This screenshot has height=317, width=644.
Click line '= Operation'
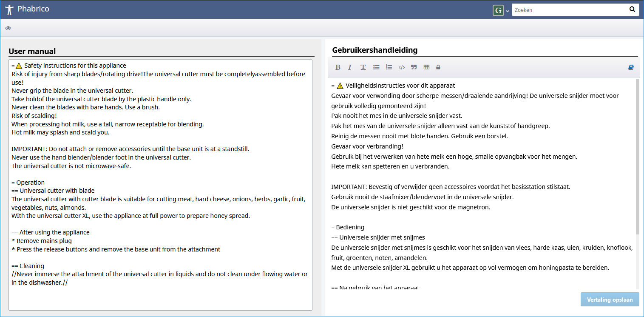click(28, 183)
